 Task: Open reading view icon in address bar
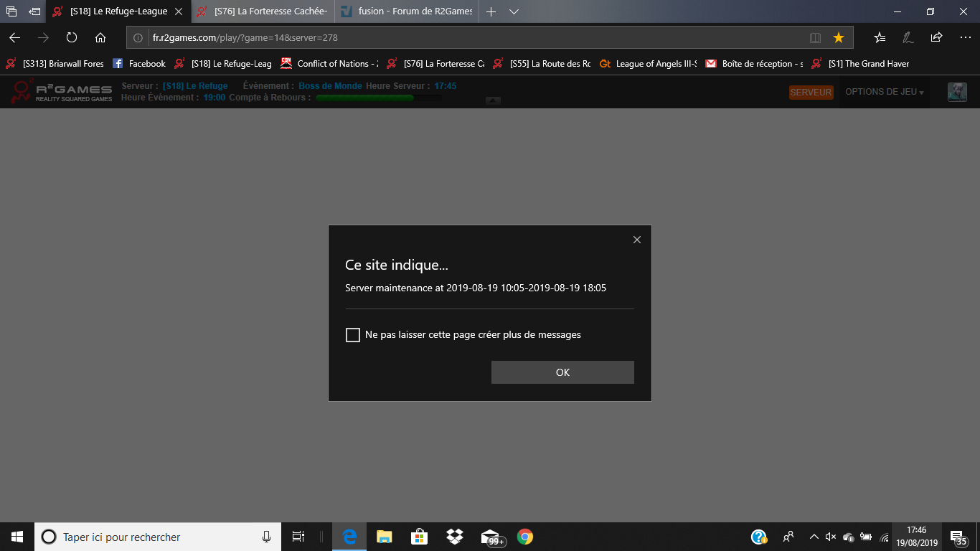(x=815, y=37)
